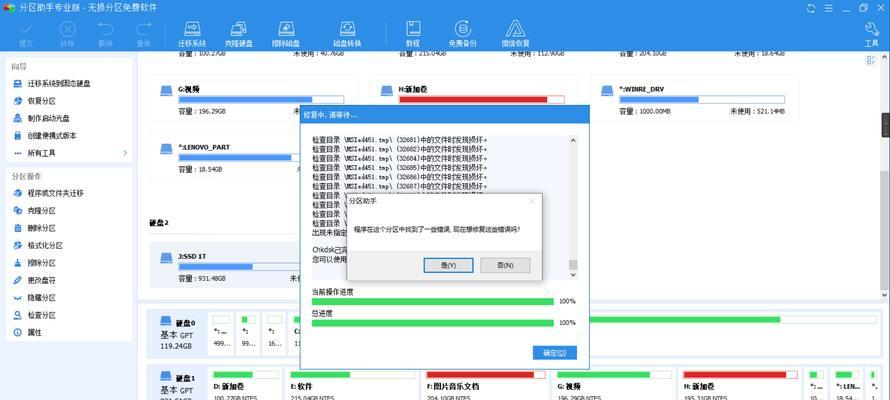The image size is (890, 400).
Task: Confirm repair with 是(Y) button
Action: click(x=448, y=266)
